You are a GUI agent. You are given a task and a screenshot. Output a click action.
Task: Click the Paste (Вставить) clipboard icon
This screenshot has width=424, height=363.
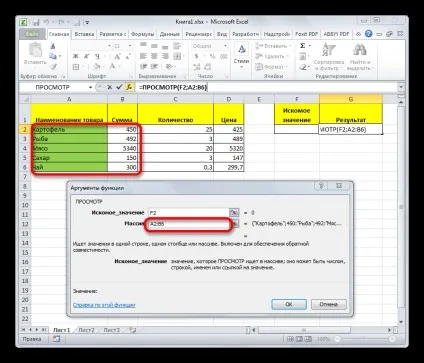[x=35, y=51]
